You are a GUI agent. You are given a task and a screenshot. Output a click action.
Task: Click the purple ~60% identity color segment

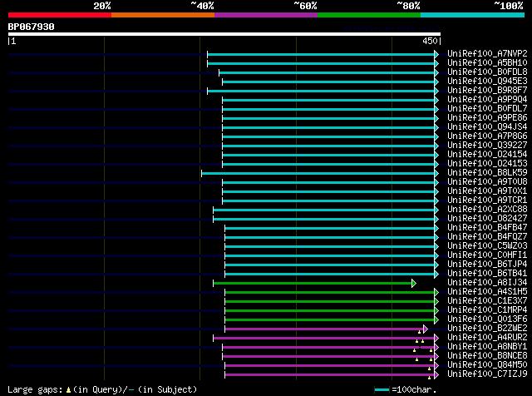tap(266, 15)
